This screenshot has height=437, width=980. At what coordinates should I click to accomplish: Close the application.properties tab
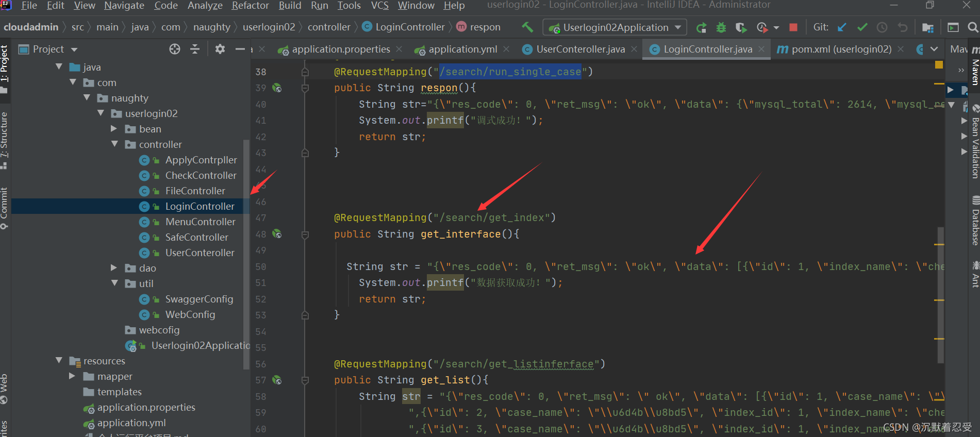tap(399, 49)
